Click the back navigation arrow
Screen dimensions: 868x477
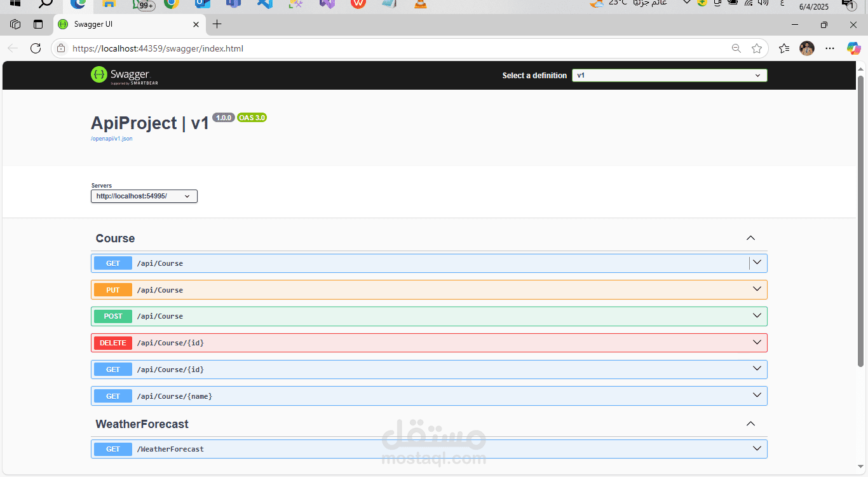point(13,48)
